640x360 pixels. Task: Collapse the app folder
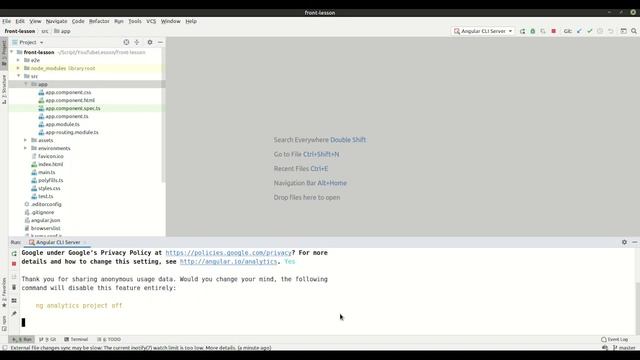coord(25,84)
